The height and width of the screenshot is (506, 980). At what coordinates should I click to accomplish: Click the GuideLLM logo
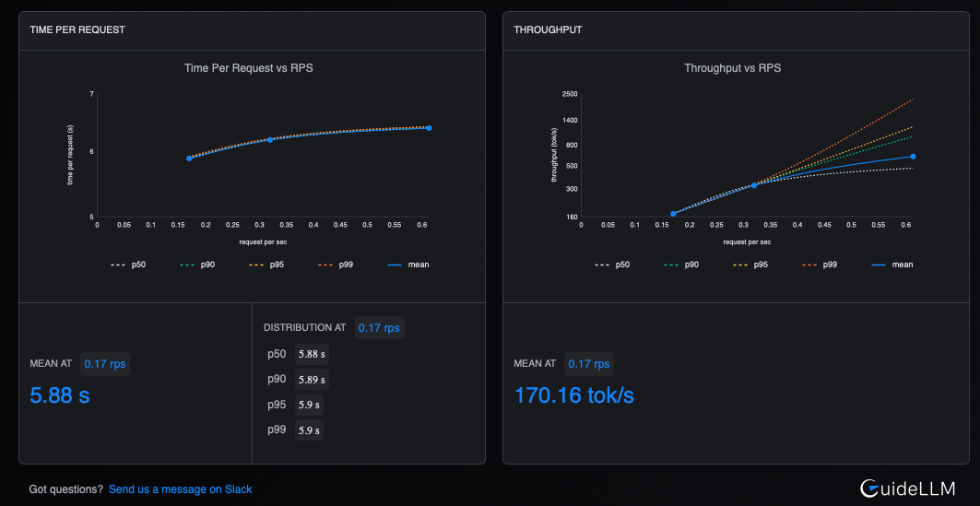[x=907, y=488]
